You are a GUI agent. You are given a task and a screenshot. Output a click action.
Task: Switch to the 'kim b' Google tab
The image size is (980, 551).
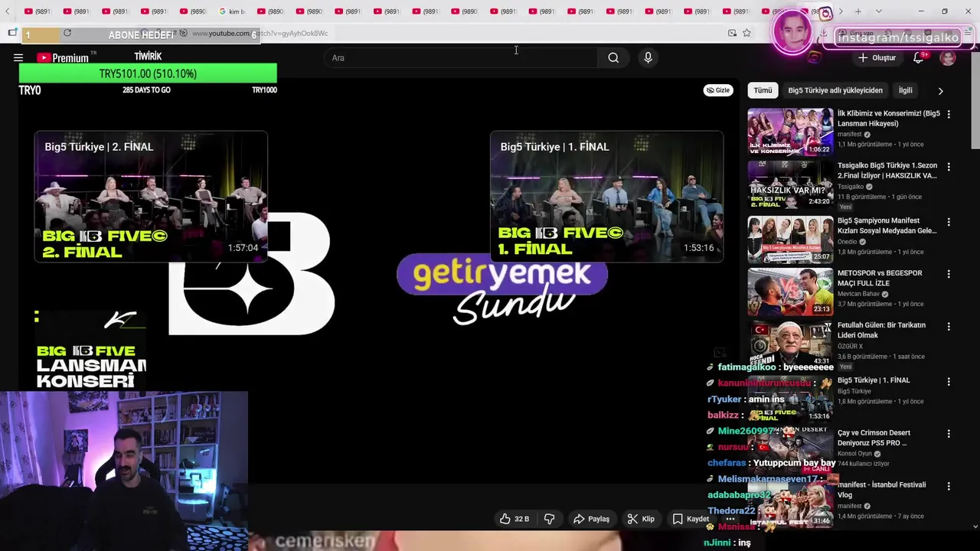(x=233, y=11)
